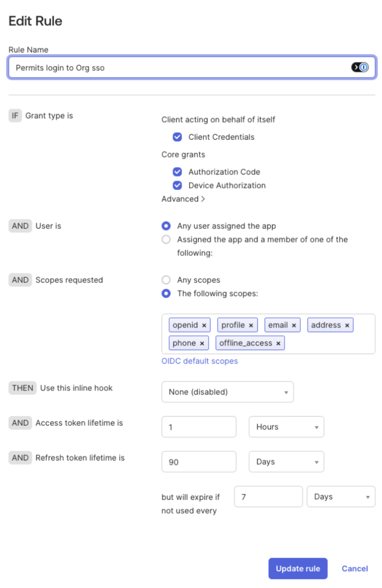The height and width of the screenshot is (588, 382).
Task: Click the OIDC default scopes link
Action: click(x=200, y=361)
